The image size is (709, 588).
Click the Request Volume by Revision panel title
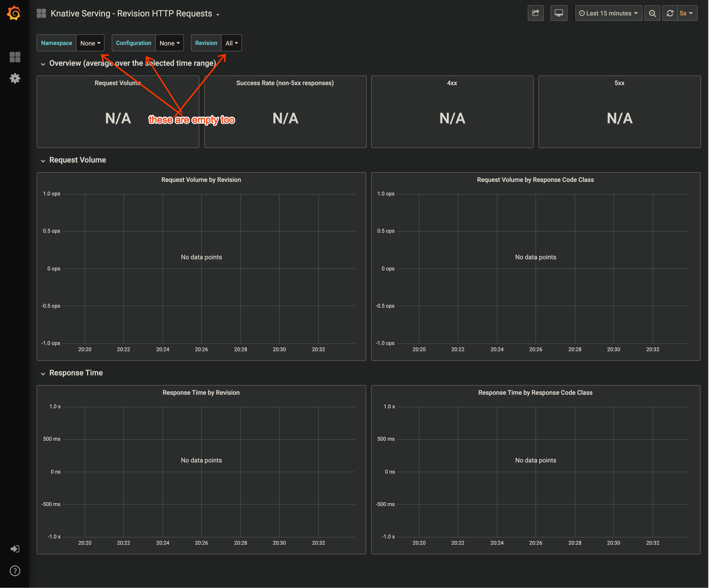[201, 179]
